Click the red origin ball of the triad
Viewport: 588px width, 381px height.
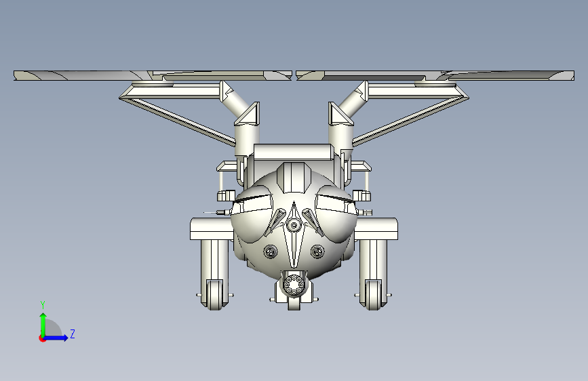pyautogui.click(x=42, y=338)
